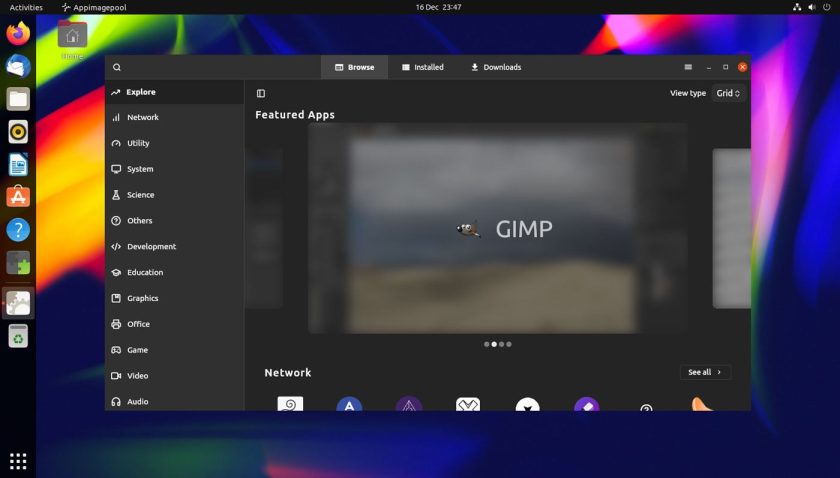Screen dimensions: 840x478
Task: Launch Firefox from the dock
Action: (18, 33)
